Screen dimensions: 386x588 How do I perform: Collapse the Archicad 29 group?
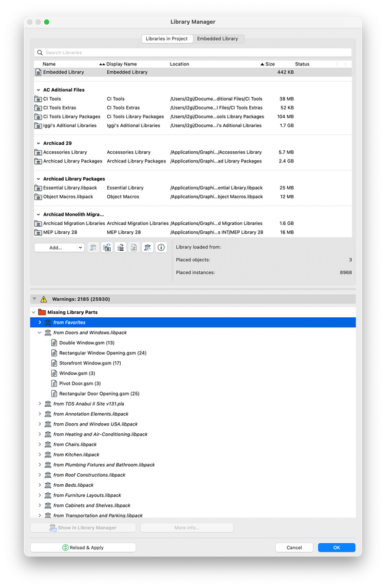[38, 143]
